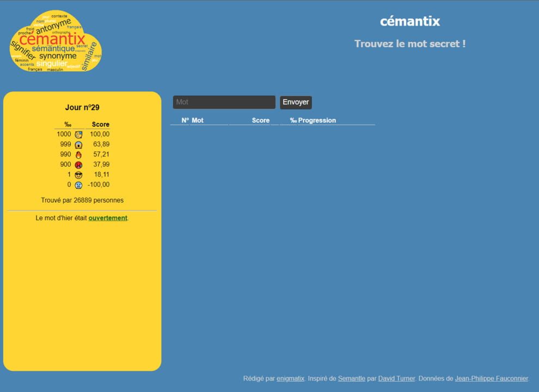Click the sunglasses emoji beside 18,11

78,175
